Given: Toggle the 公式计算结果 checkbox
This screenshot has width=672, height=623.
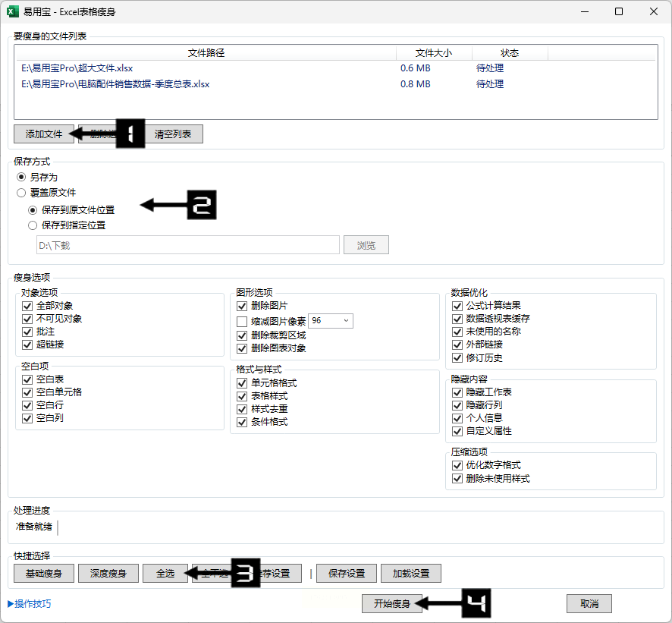Looking at the screenshot, I should tap(457, 306).
